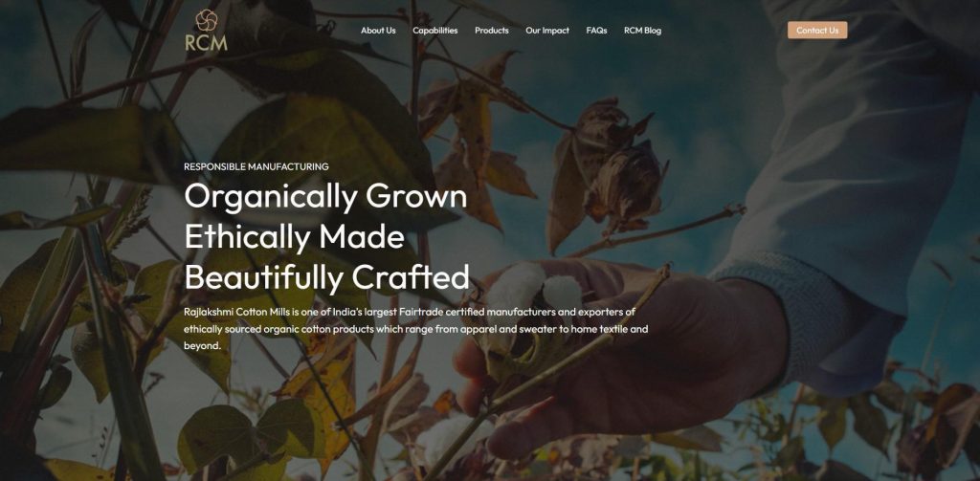This screenshot has height=481, width=980.
Task: Click the RCM logo text
Action: (207, 42)
